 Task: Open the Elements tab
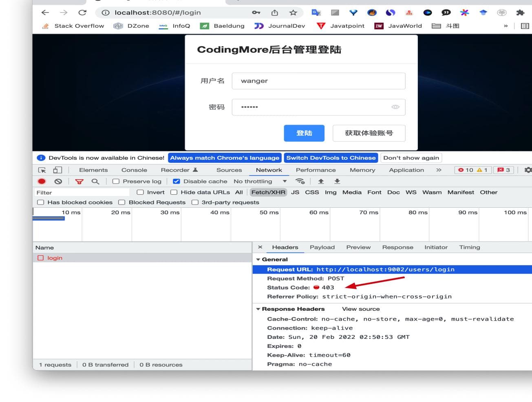tap(93, 170)
